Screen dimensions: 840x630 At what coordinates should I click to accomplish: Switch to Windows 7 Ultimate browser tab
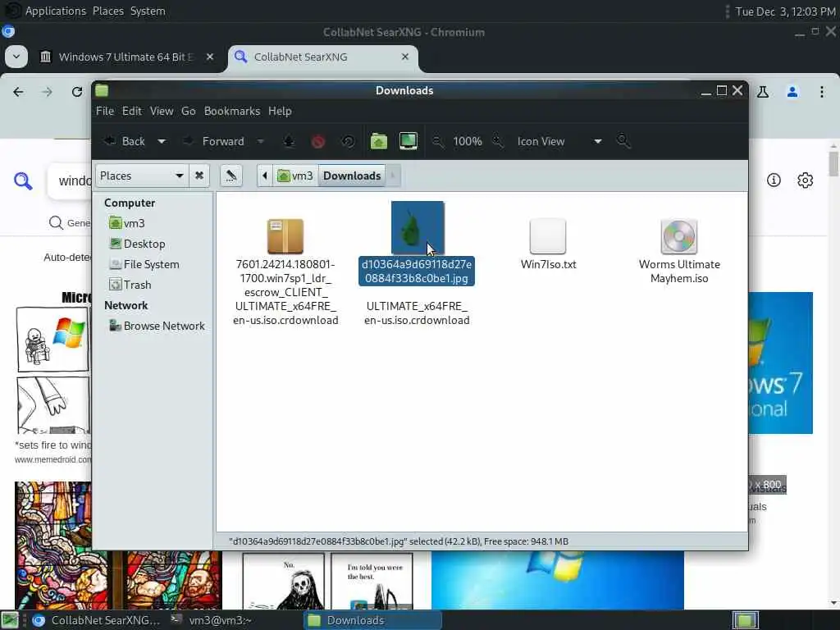126,57
